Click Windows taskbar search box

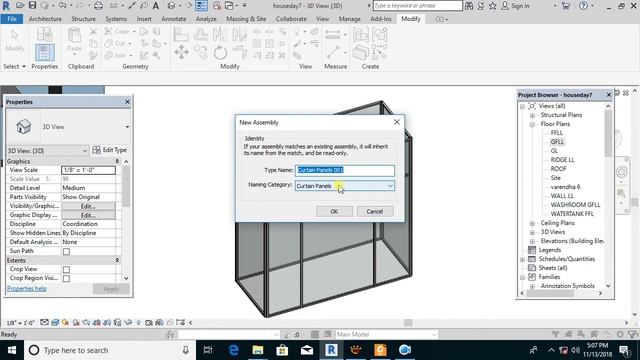point(110,350)
